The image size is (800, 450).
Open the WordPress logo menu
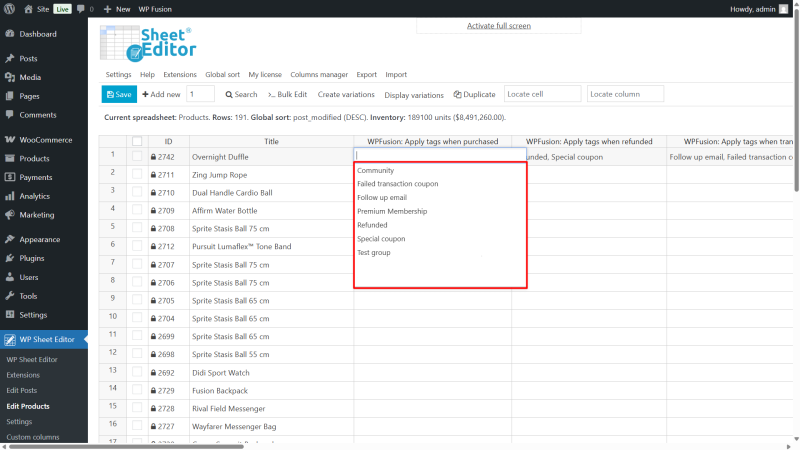coord(9,9)
